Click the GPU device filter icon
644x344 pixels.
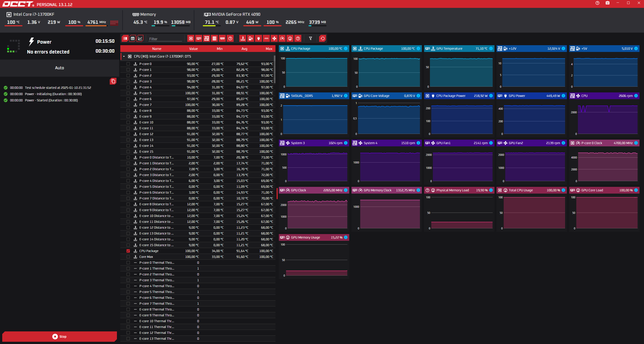point(199,38)
